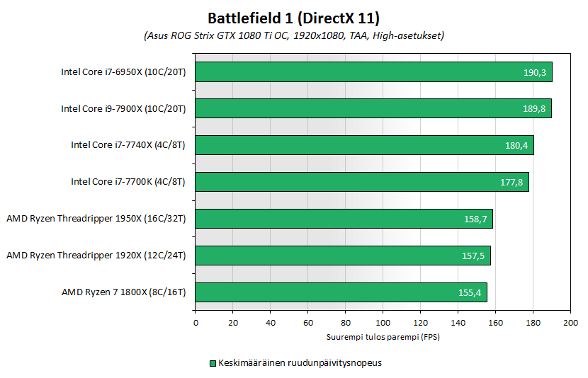Viewport: 588px width, 378px height.
Task: Click the Intel Core i7-6950X (10C/20T) label
Action: (x=123, y=72)
